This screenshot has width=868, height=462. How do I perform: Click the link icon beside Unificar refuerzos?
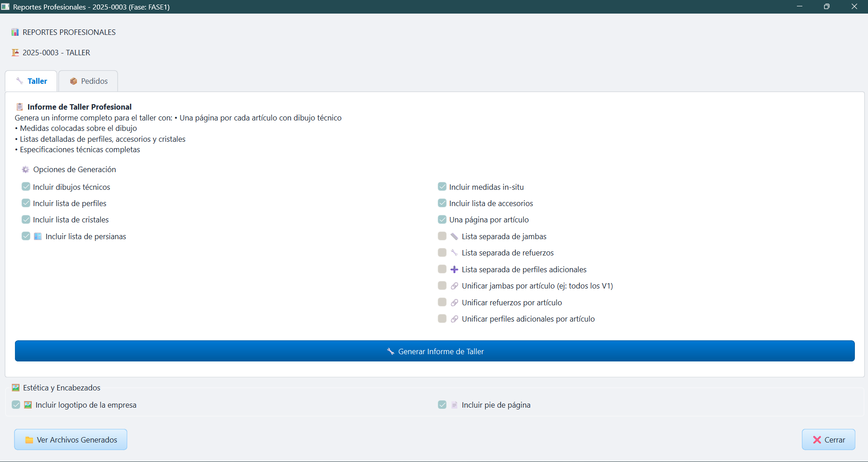point(454,303)
